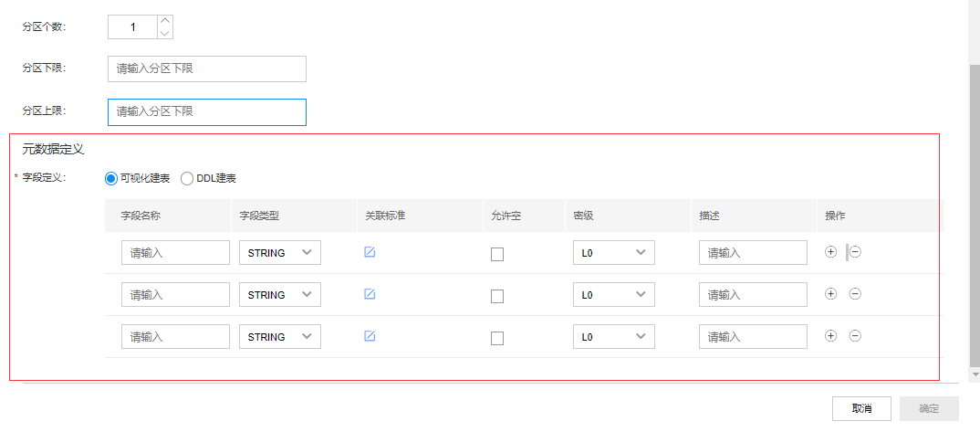This screenshot has width=980, height=432.
Task: Open the second row's associated standard editor
Action: point(370,294)
